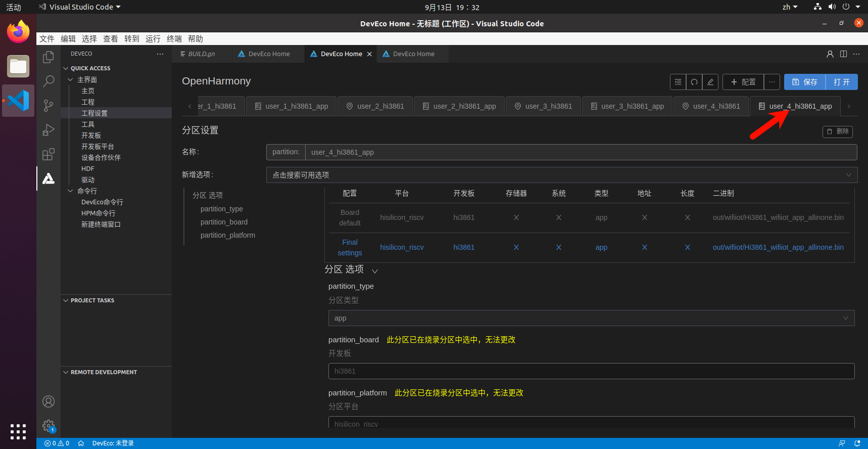Collapse the QUICK ACCESS section

66,68
